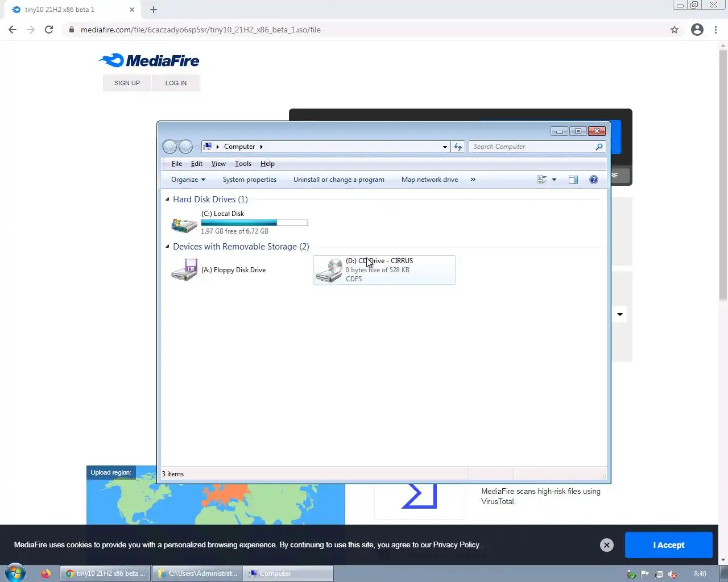Open the dropdown arrow on the MediaFire page's right side
This screenshot has width=728, height=582.
(620, 314)
